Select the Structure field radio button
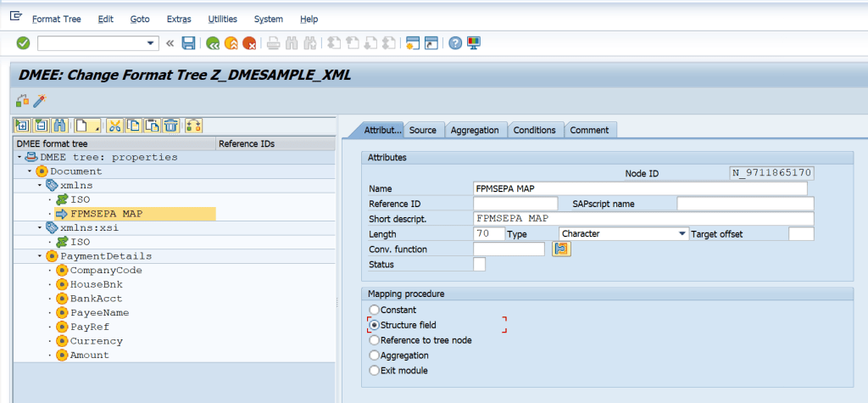Image resolution: width=868 pixels, height=403 pixels. point(375,325)
